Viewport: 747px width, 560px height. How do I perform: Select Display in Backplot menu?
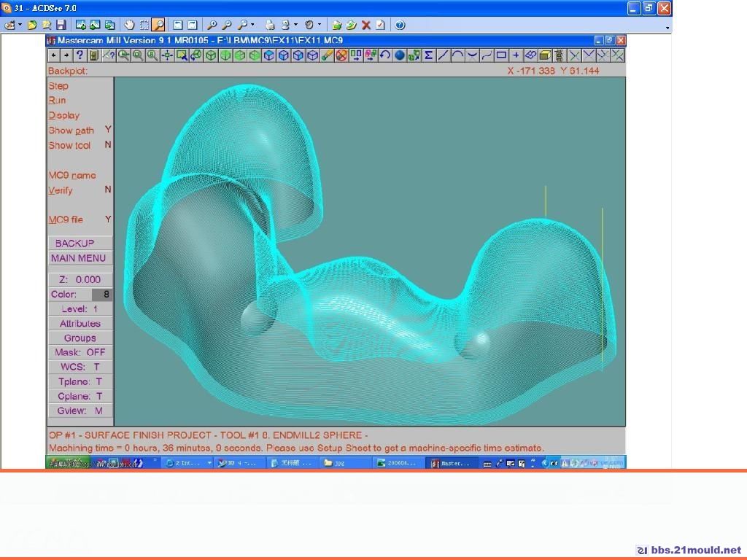[x=64, y=115]
